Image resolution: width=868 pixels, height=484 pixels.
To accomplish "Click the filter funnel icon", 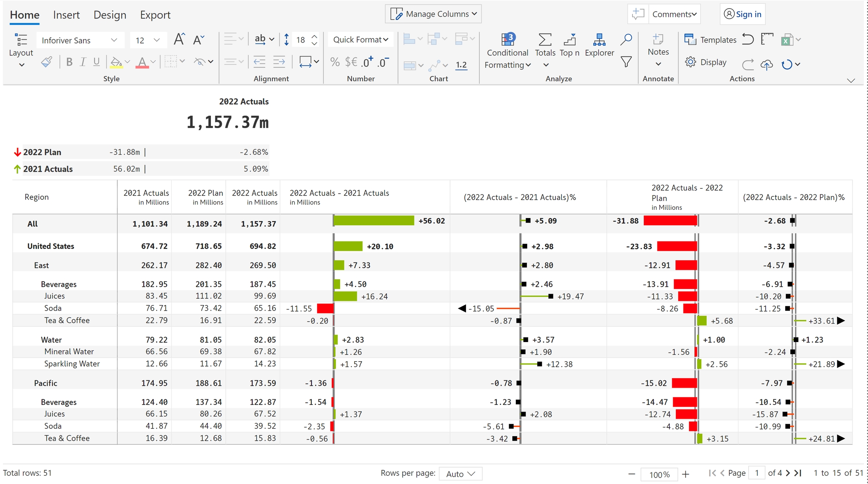I will coord(626,62).
